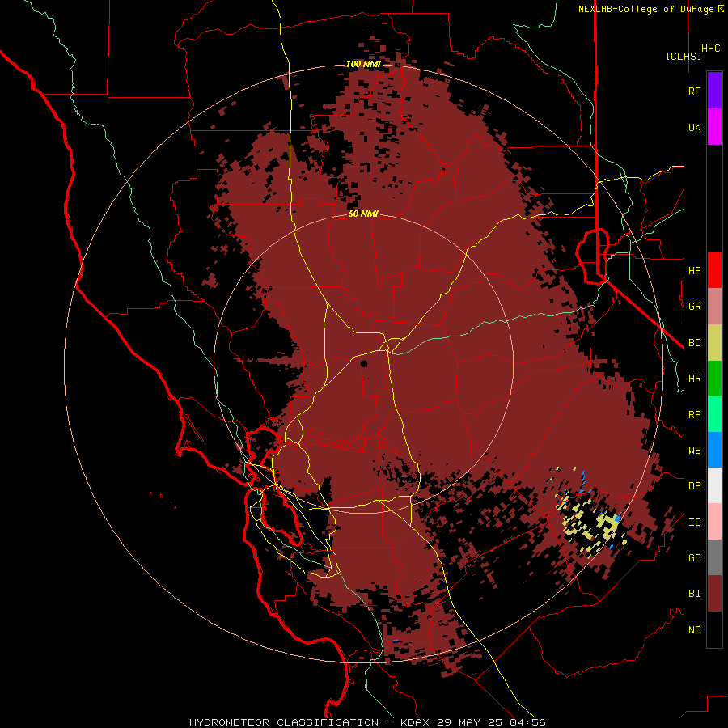Image resolution: width=728 pixels, height=728 pixels.
Task: Click the 50 NMI range ring label
Action: coord(363,214)
